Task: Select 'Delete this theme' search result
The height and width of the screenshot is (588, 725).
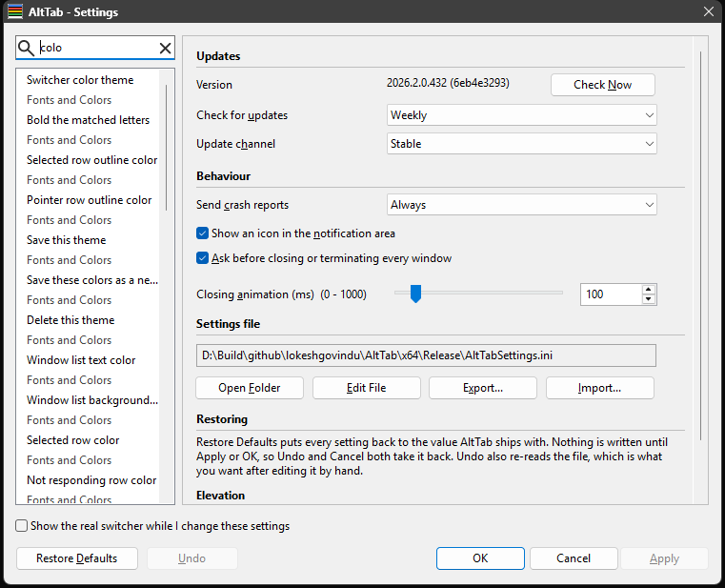Action: 70,319
